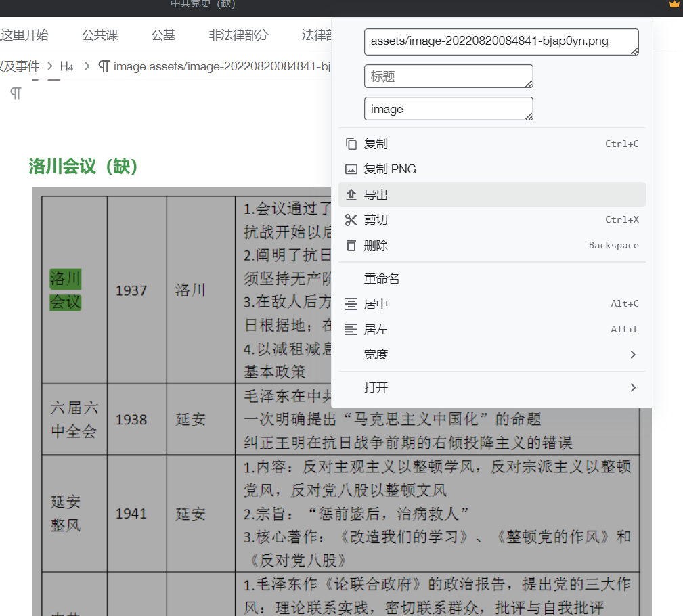The image size is (683, 616).
Task: Select the H4 breadcrumb item
Action: 66,66
